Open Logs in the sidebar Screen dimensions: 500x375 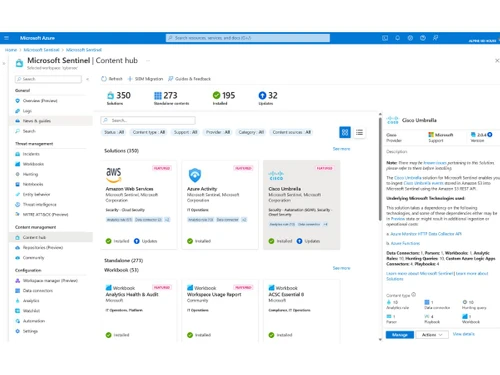click(23, 111)
